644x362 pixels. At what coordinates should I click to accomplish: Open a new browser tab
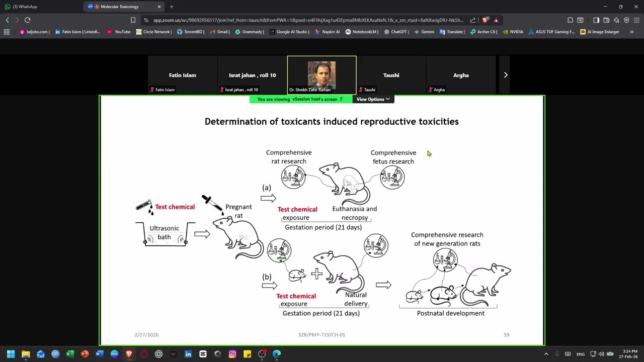tap(172, 7)
